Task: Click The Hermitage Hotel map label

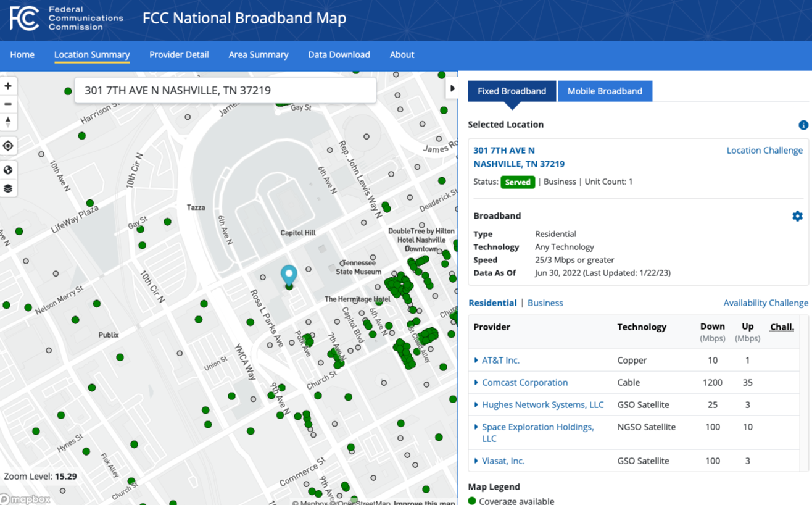Action: tap(357, 299)
